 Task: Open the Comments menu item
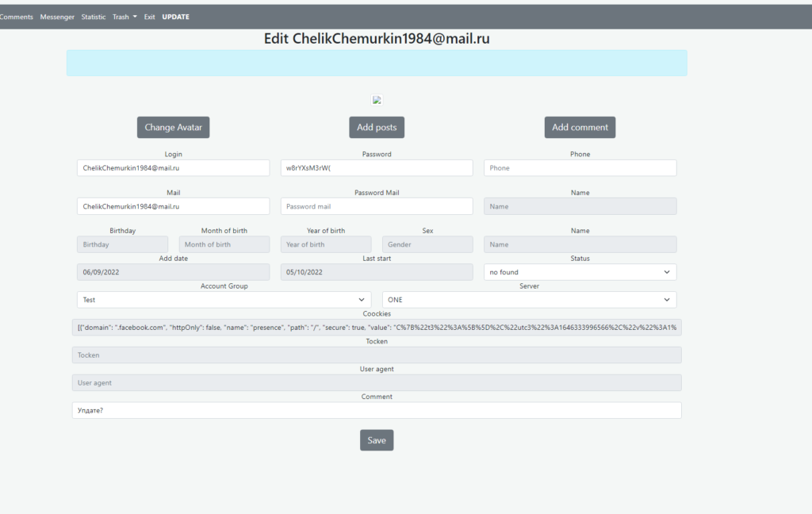(16, 17)
